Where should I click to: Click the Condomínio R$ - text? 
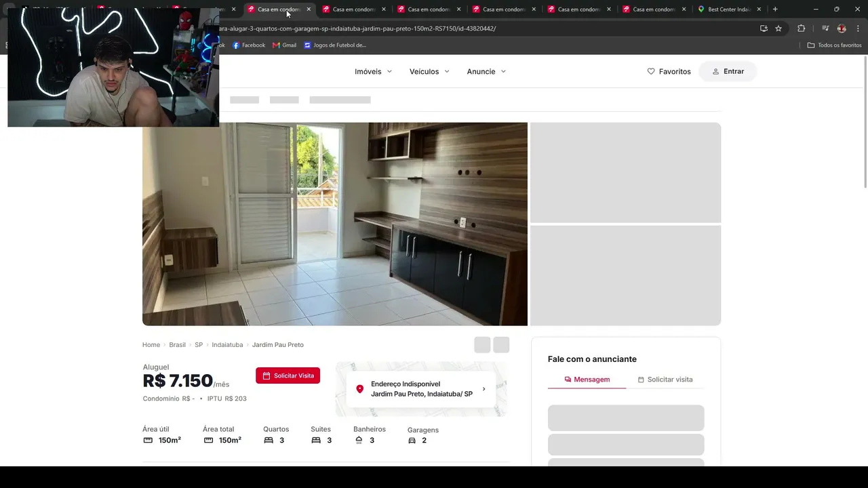pos(169,399)
